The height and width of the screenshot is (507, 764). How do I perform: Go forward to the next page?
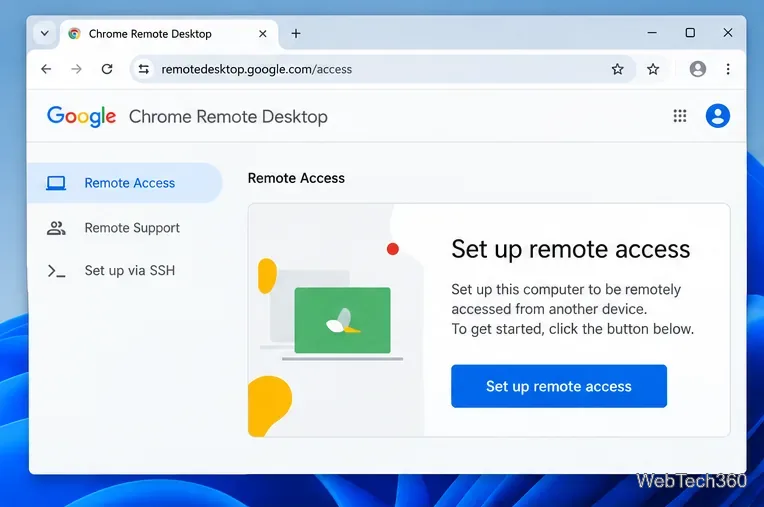[76, 69]
